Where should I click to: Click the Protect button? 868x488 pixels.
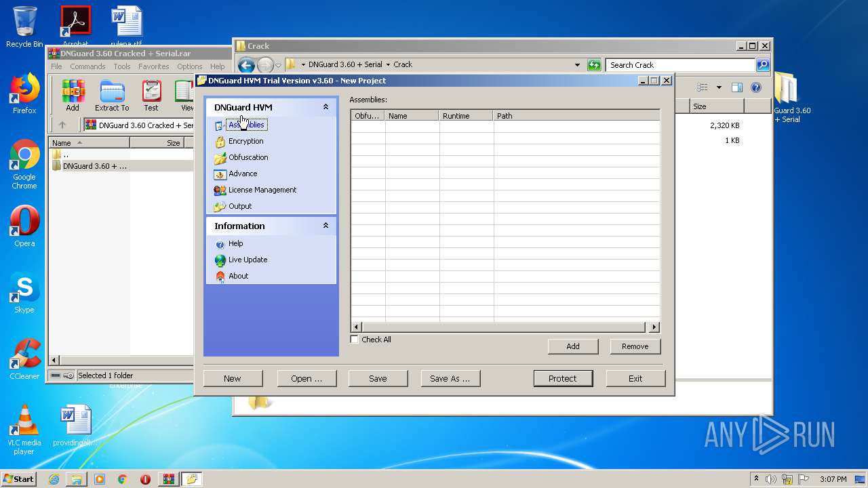563,378
